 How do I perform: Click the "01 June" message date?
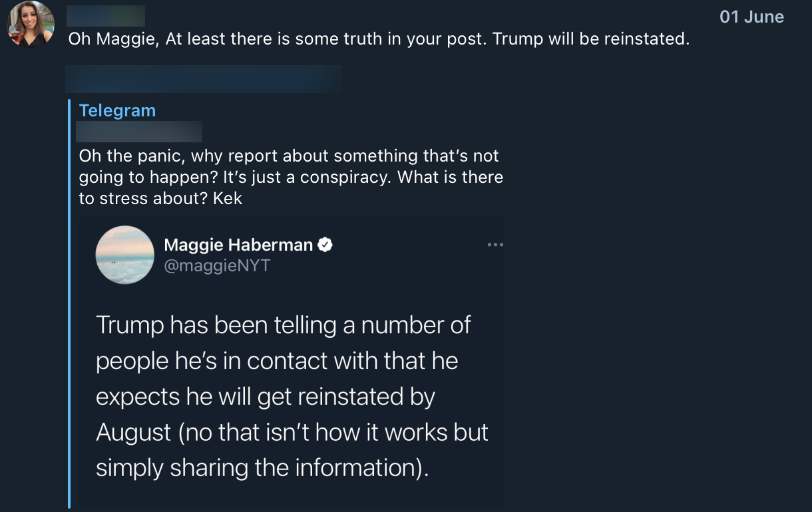(751, 17)
